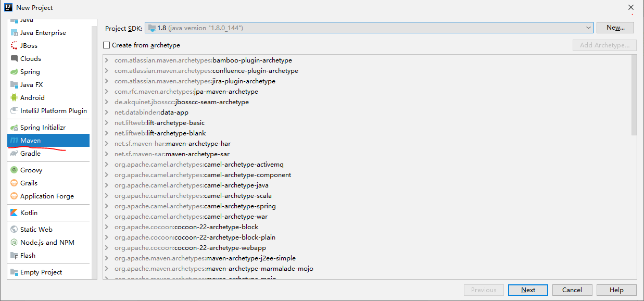The image size is (644, 301).
Task: Select maven-archetype-marmalade-mojo row
Action: (x=367, y=269)
